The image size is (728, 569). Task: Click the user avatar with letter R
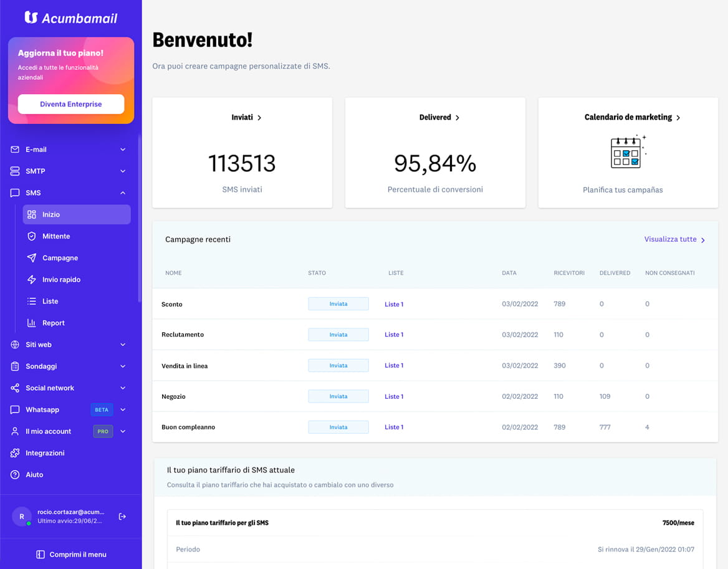pos(22,517)
